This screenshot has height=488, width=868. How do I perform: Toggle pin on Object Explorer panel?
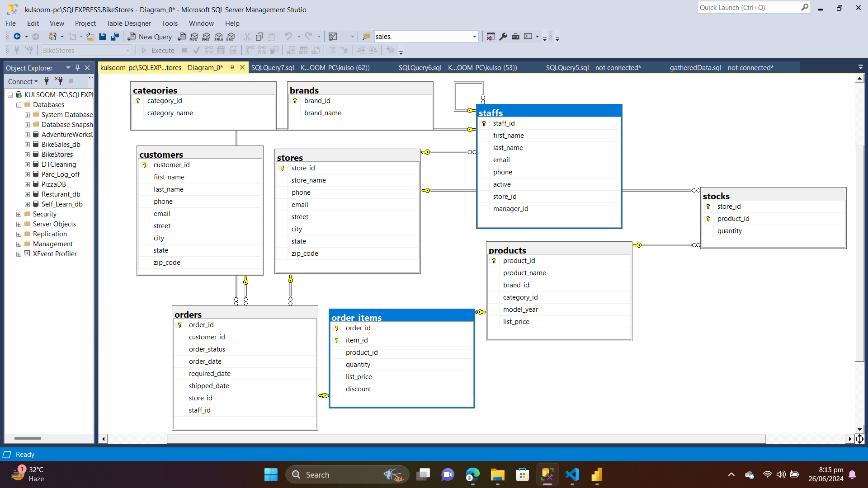(77, 67)
